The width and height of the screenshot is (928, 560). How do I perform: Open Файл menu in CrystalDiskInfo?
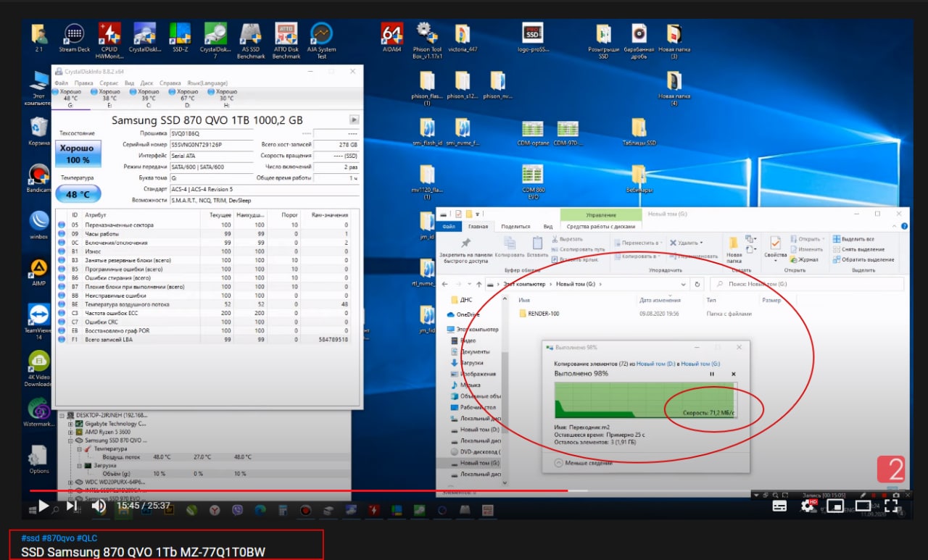coord(61,83)
